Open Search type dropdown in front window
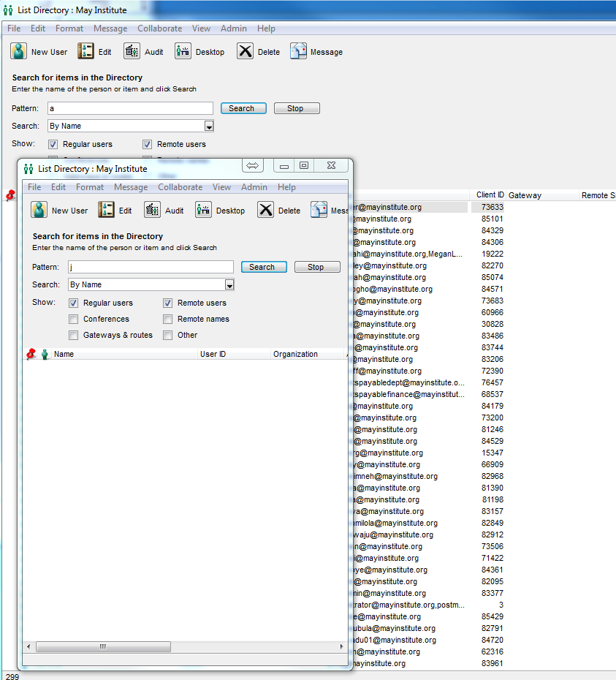Viewport: 616px width, 680px height. click(229, 285)
